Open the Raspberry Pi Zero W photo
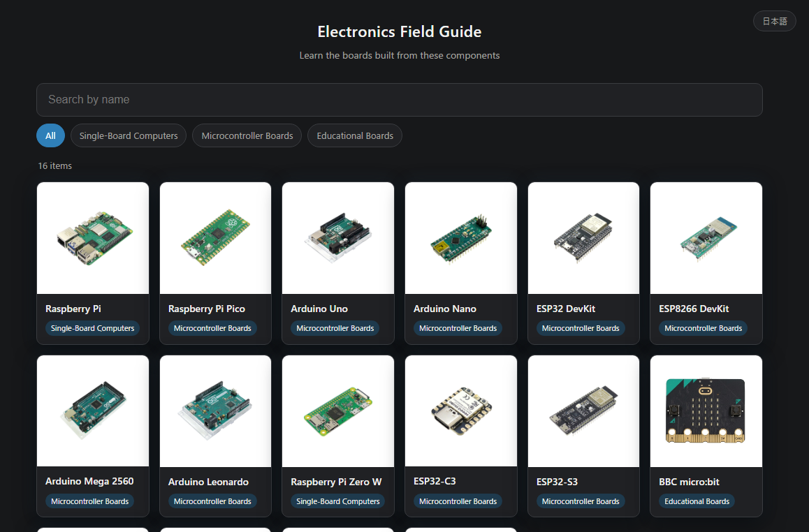The height and width of the screenshot is (532, 809). [338, 411]
